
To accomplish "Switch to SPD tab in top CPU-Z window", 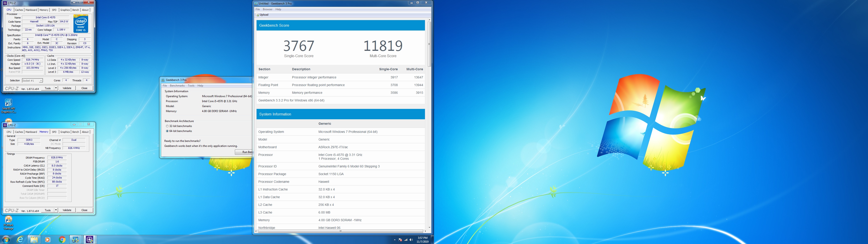I will coord(54,10).
